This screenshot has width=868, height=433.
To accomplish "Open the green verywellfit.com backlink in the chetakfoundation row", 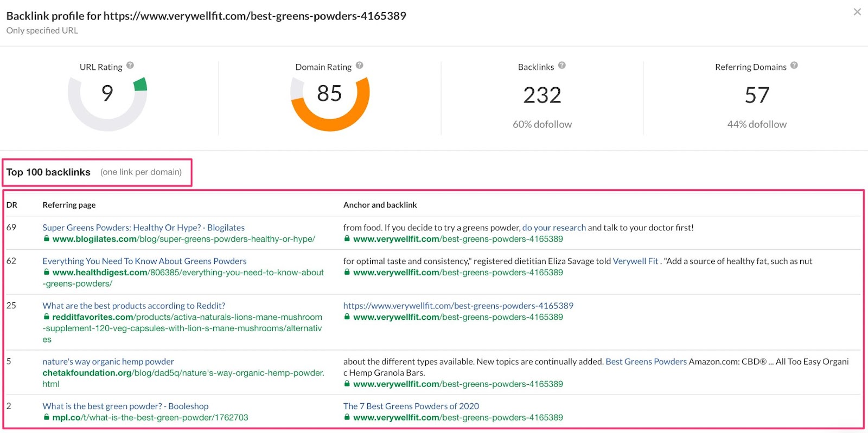I will (458, 384).
